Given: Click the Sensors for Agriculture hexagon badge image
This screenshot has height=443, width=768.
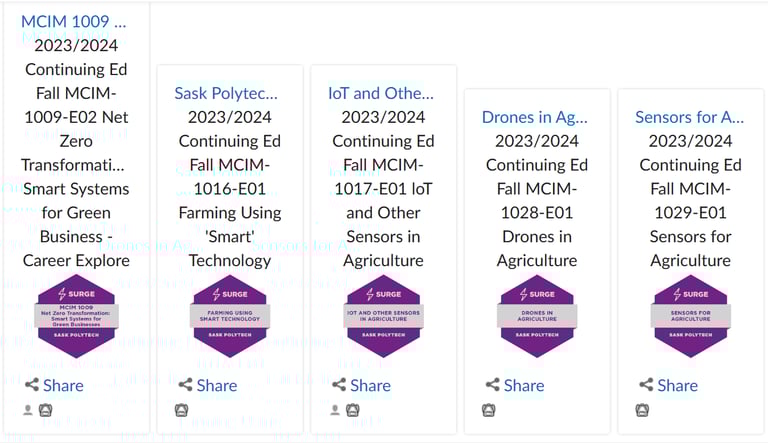Looking at the screenshot, I should pyautogui.click(x=691, y=316).
